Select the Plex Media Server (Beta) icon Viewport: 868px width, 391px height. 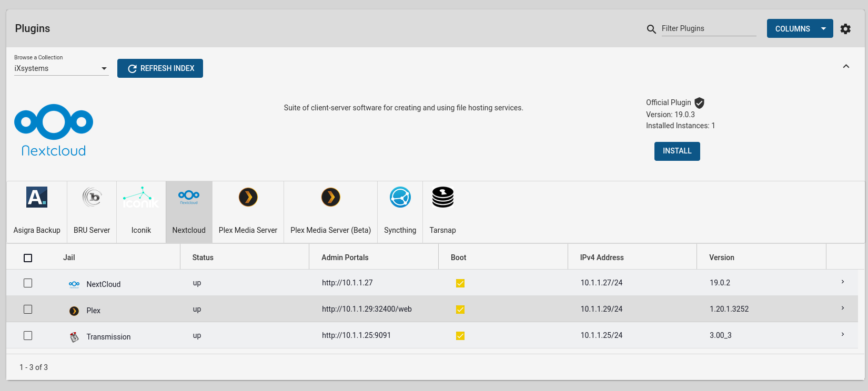331,197
